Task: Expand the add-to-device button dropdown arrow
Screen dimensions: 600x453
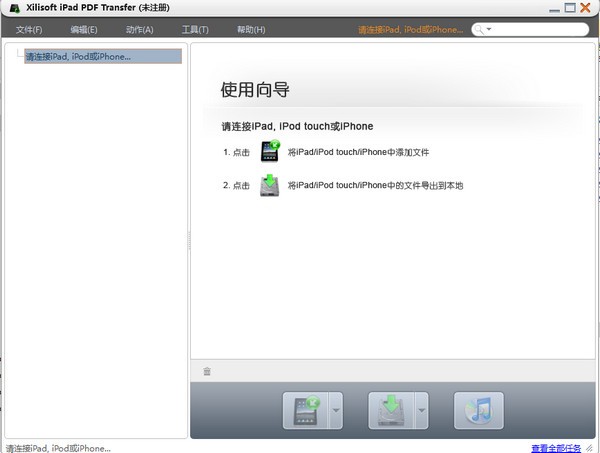Action: click(x=336, y=410)
